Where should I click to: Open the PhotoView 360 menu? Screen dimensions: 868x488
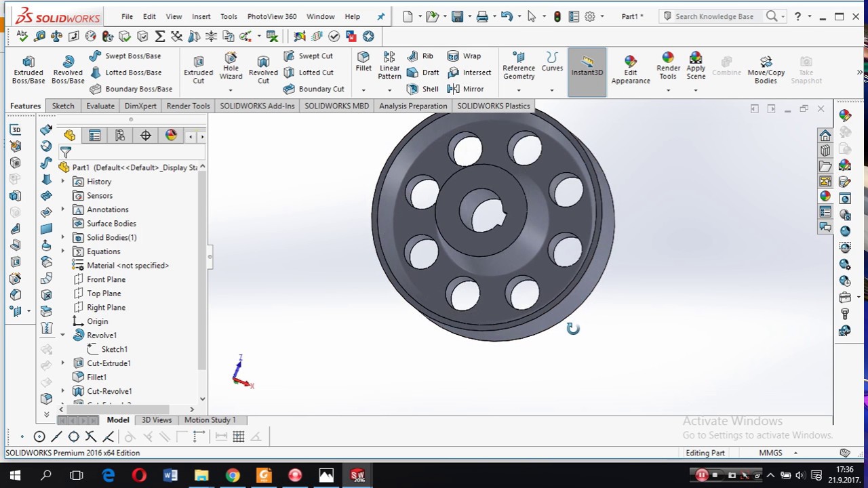[x=271, y=16]
